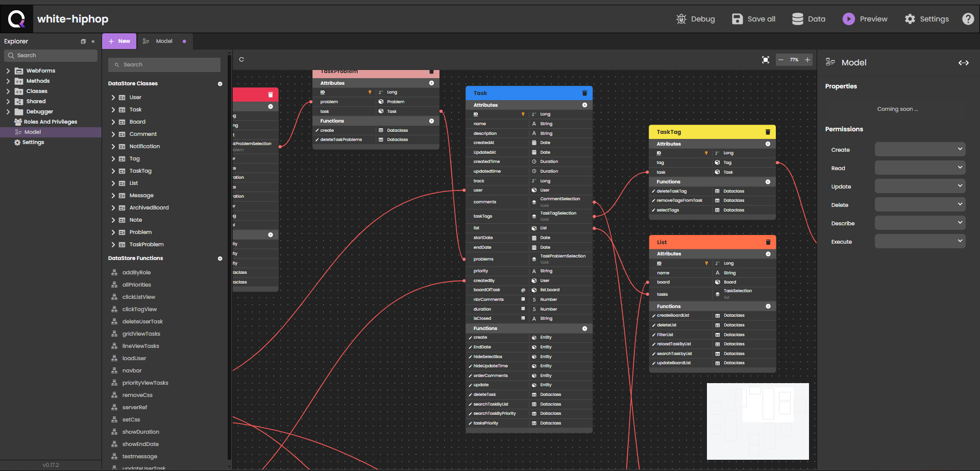Click the Save all disk icon

point(737,19)
